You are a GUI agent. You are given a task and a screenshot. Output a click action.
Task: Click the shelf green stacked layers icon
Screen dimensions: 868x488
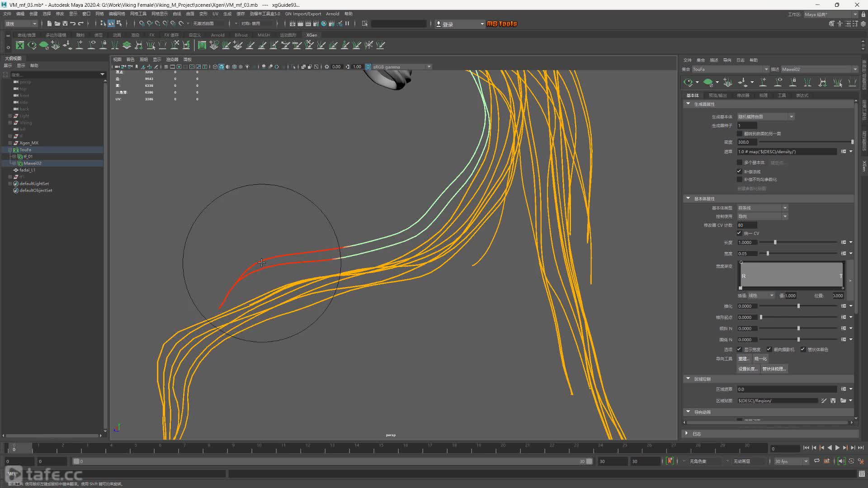[127, 45]
